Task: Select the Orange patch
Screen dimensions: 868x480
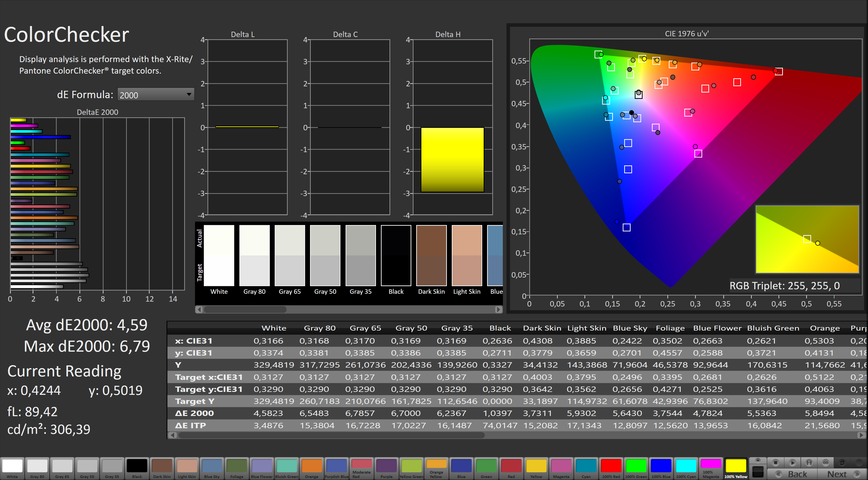Action: click(x=312, y=468)
